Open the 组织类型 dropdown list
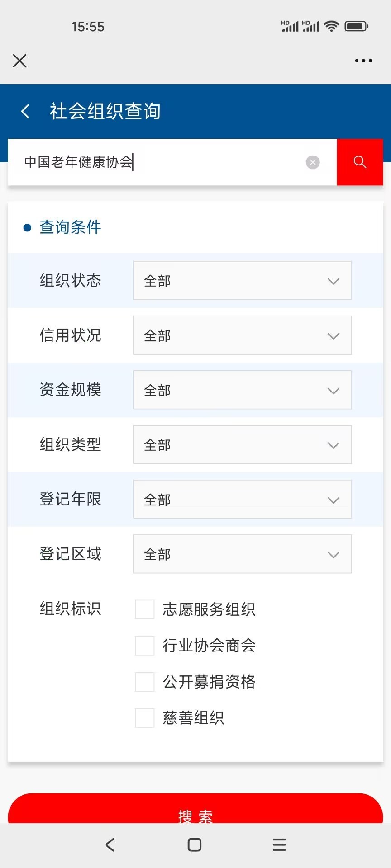 point(242,445)
